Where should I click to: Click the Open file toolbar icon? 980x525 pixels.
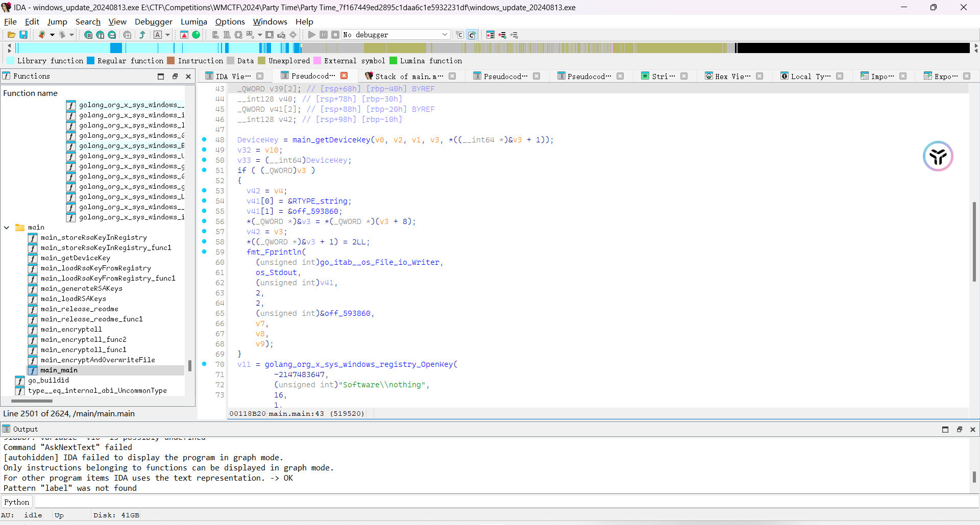click(11, 35)
